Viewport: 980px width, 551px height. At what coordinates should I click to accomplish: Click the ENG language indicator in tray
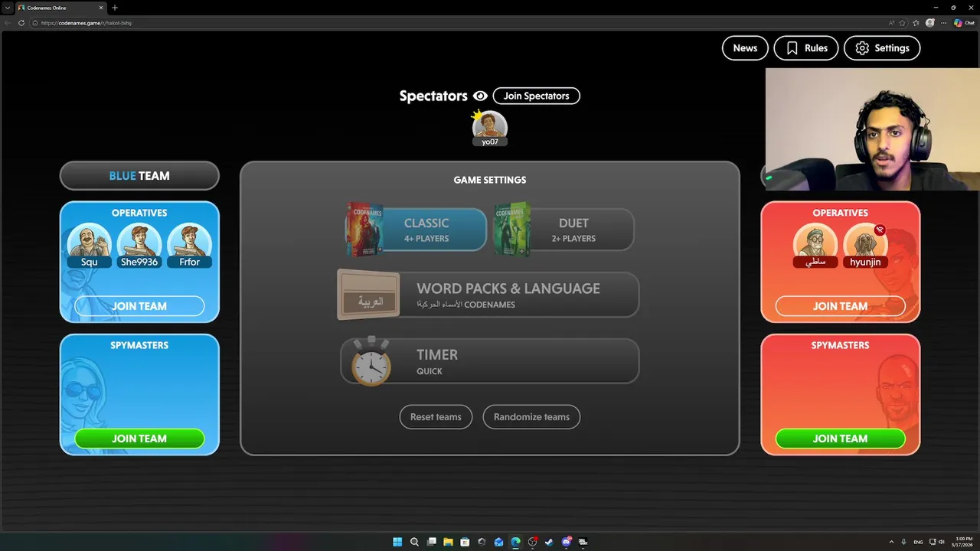click(x=918, y=542)
